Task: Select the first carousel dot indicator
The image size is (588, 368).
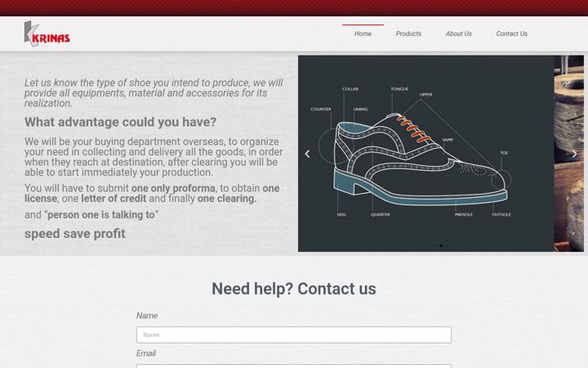Action: pos(434,245)
